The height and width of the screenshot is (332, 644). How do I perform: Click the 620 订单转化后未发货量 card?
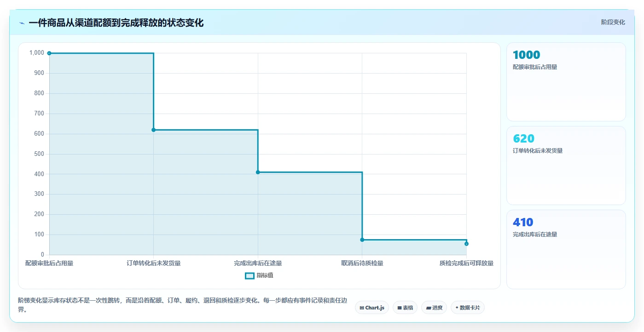pos(566,166)
